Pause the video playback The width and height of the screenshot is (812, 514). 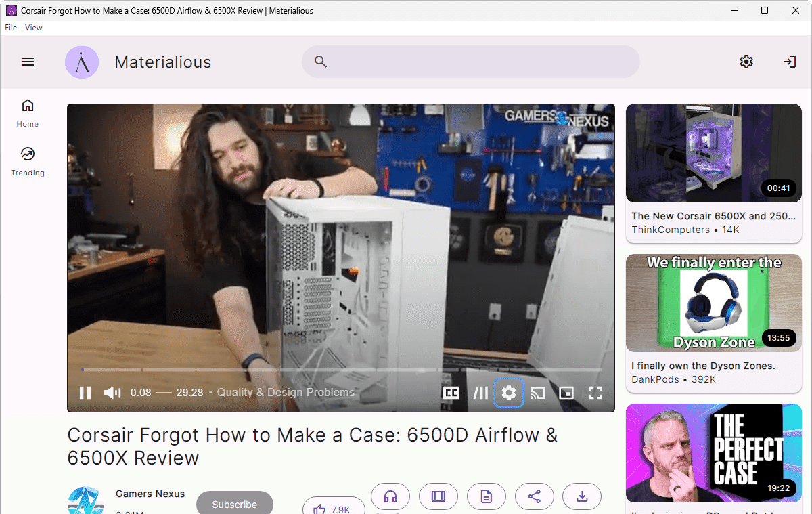(x=85, y=393)
